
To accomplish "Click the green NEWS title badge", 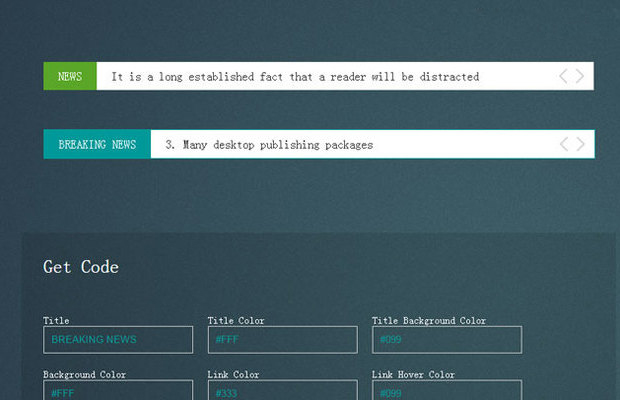I will pyautogui.click(x=70, y=76).
